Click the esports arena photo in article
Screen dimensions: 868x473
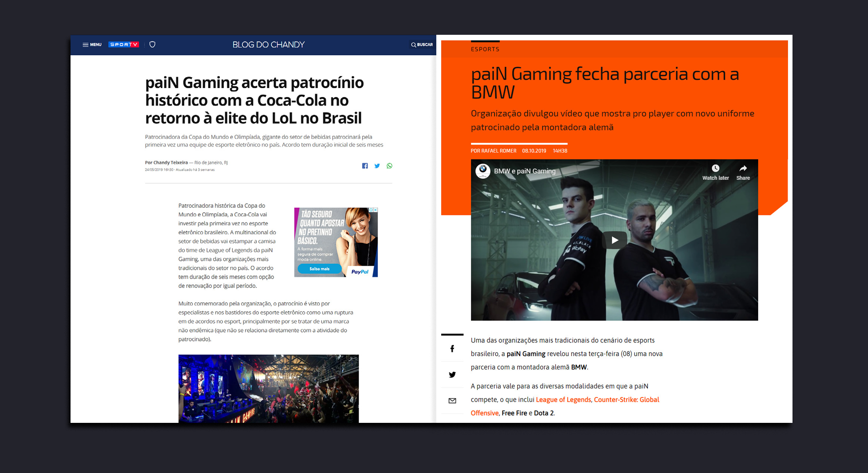click(269, 389)
